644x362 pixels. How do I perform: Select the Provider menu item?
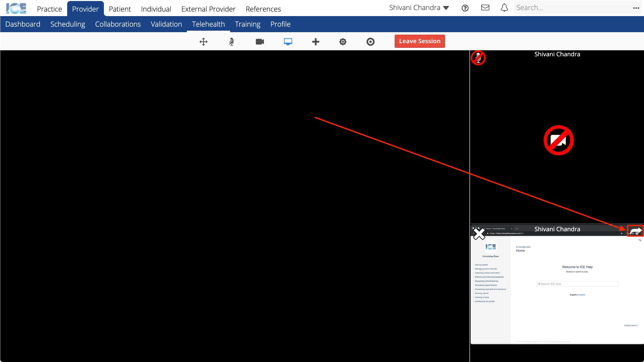(x=85, y=9)
